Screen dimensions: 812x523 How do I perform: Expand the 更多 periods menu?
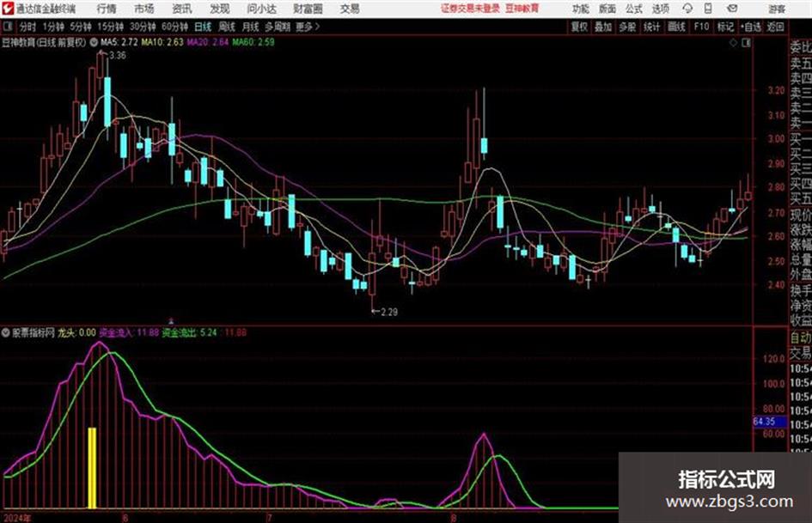tap(308, 27)
